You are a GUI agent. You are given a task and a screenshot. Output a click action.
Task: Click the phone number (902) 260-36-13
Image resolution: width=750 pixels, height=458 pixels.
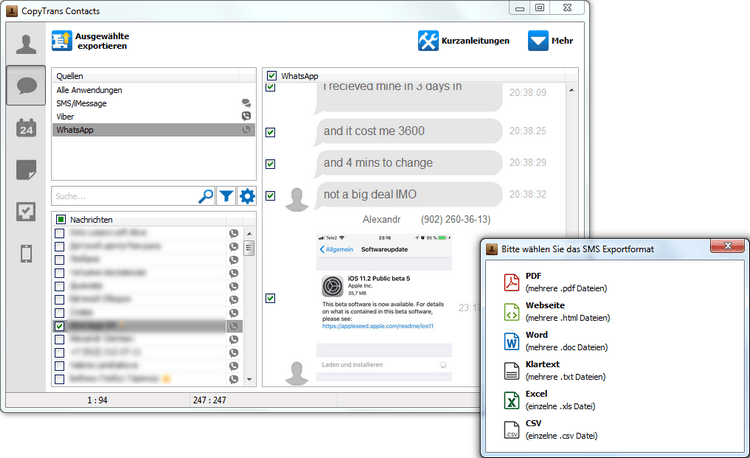click(x=455, y=219)
